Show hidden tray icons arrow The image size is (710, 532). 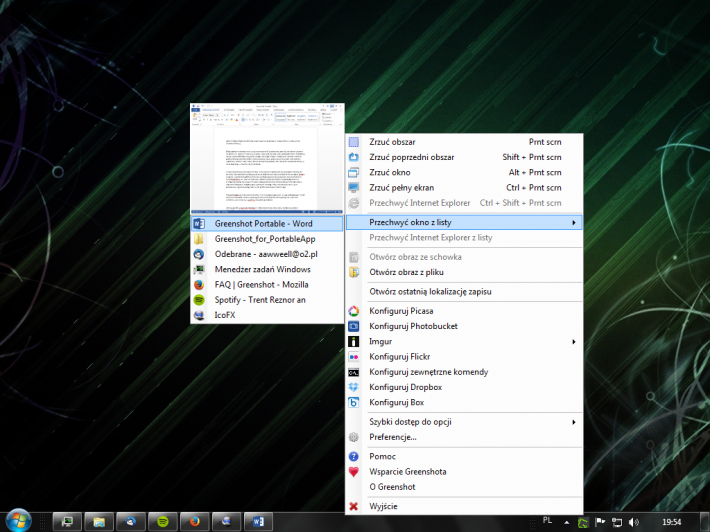[x=566, y=522]
